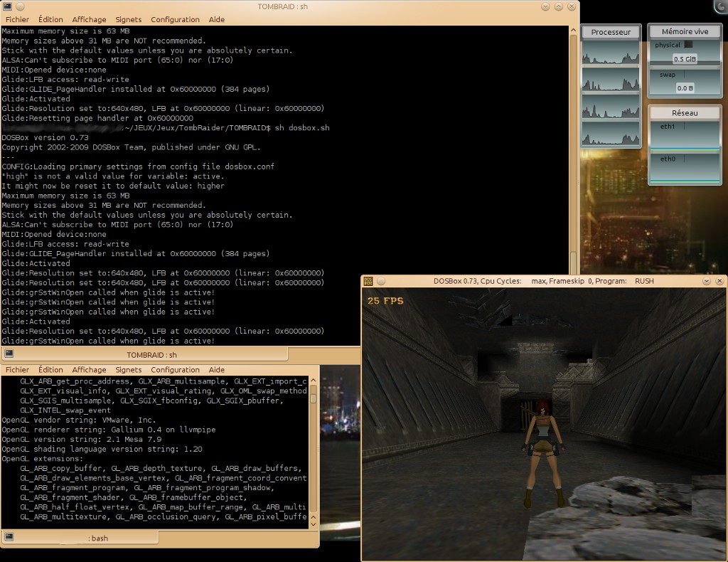Close the DOSBox window

click(719, 281)
